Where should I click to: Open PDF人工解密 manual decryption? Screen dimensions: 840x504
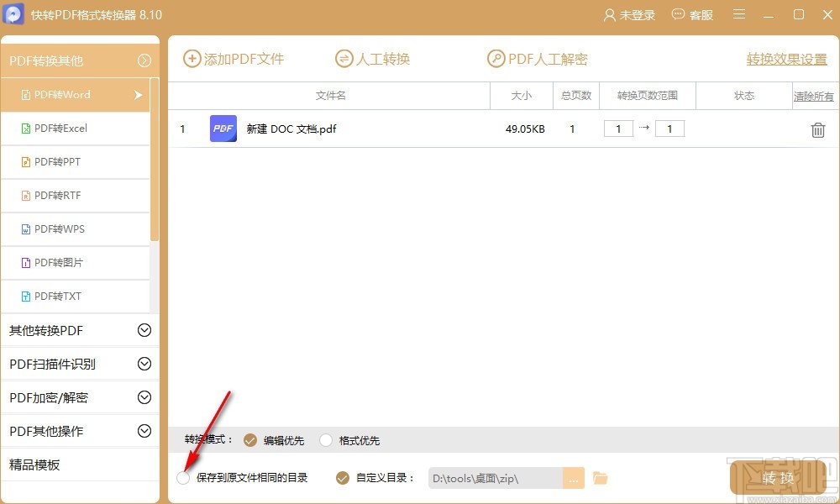pos(496,59)
